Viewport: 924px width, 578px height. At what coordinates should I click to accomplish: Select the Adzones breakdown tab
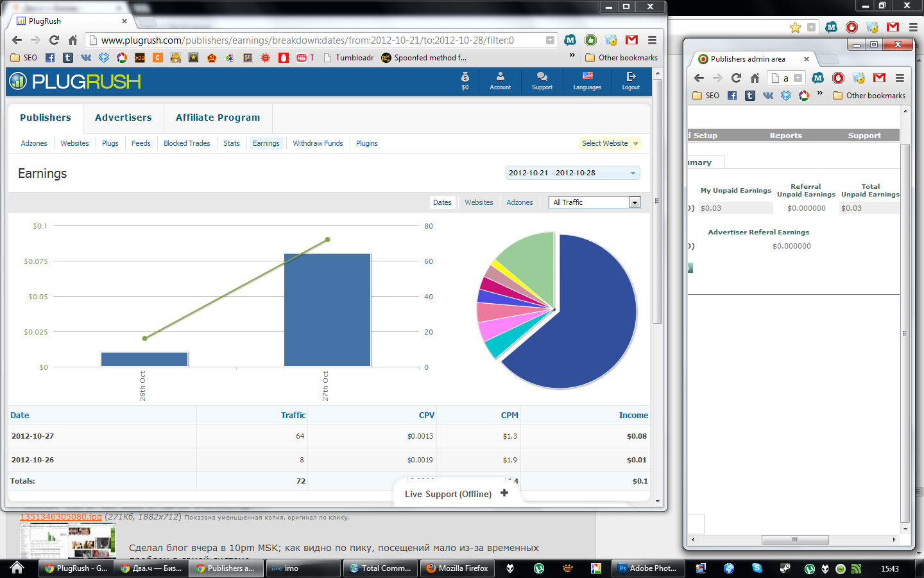pos(520,202)
